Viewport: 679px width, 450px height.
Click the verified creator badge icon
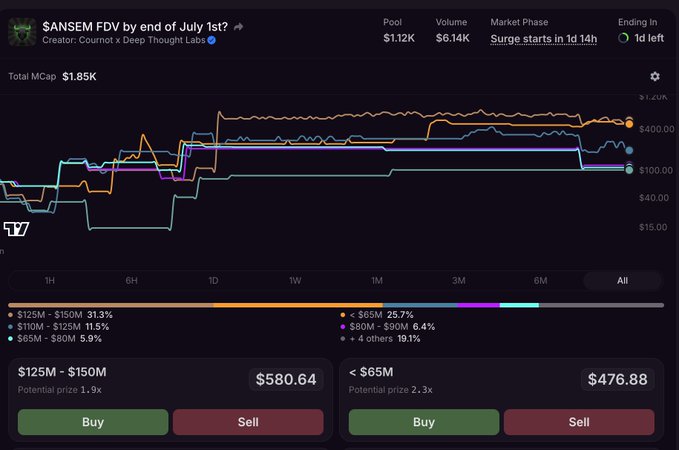[212, 40]
